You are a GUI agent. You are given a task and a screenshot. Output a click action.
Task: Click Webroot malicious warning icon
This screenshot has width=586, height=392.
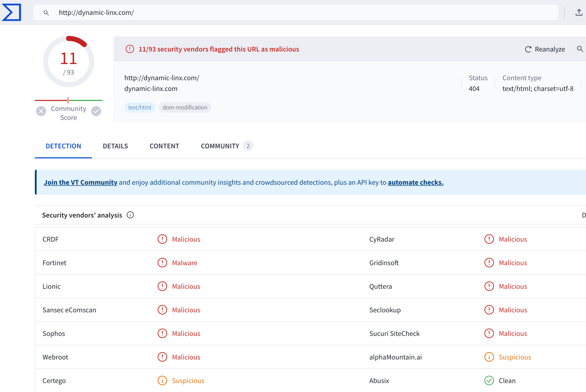coord(162,357)
